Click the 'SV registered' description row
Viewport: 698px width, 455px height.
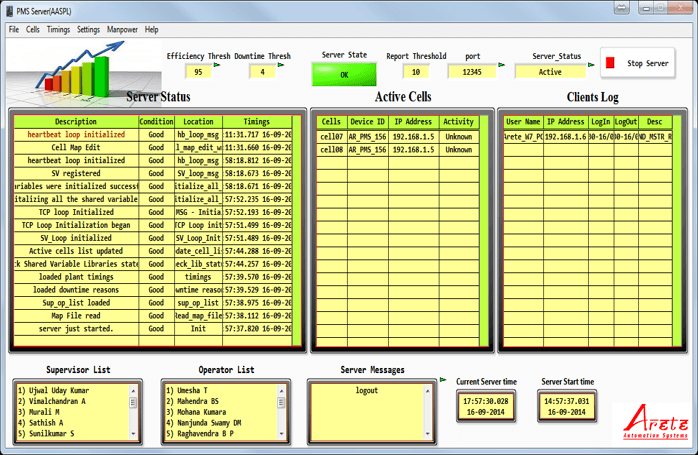153,173
